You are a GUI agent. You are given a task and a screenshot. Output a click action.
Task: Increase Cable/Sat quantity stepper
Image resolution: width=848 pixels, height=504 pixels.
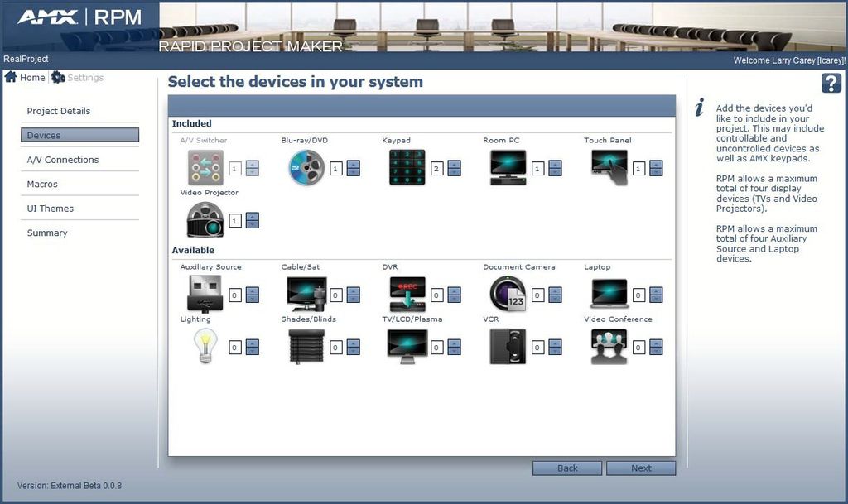(x=353, y=291)
